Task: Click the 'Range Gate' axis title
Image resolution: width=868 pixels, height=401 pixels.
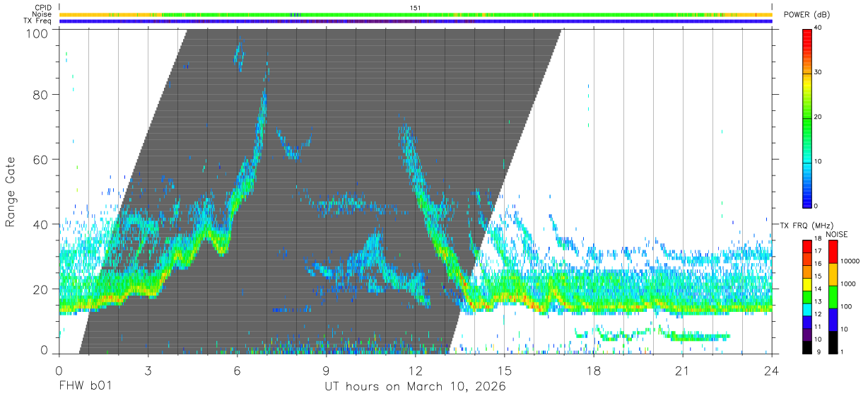Action: pyautogui.click(x=11, y=192)
